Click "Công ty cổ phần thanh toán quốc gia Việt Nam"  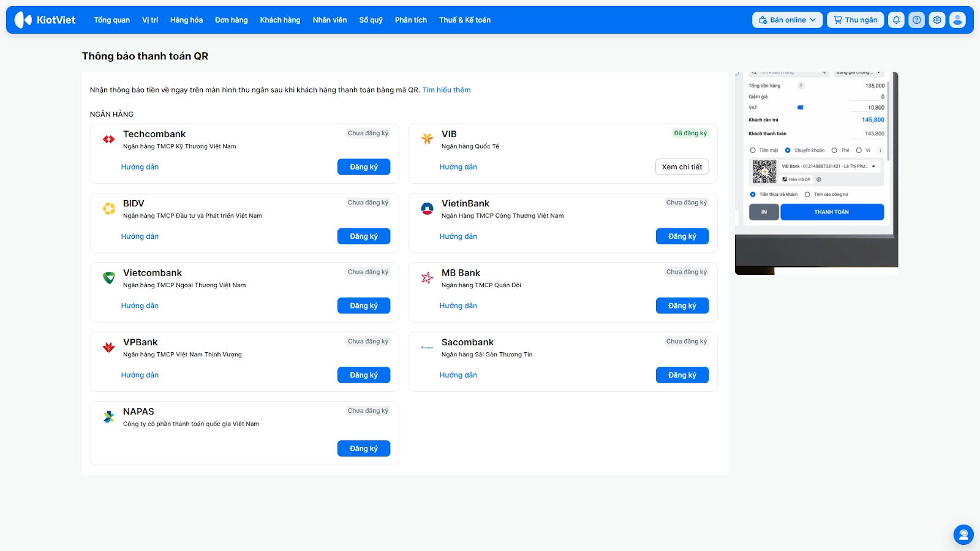(191, 424)
